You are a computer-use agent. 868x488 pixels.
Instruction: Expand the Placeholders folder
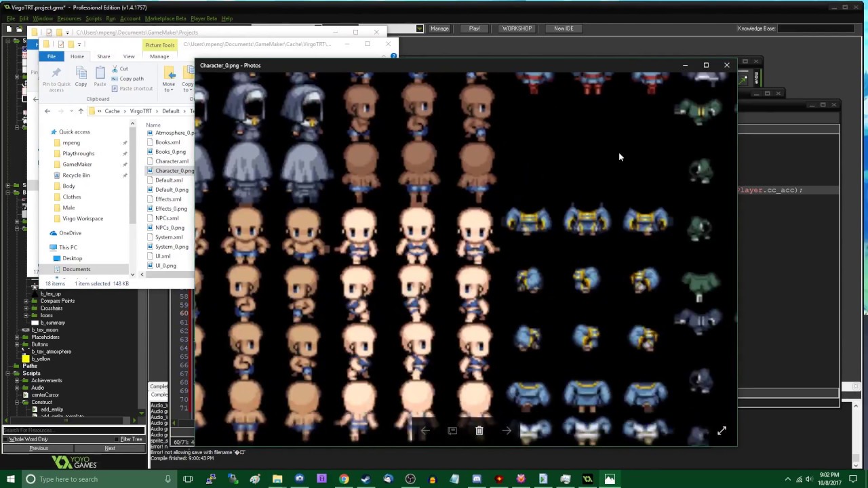click(x=18, y=337)
